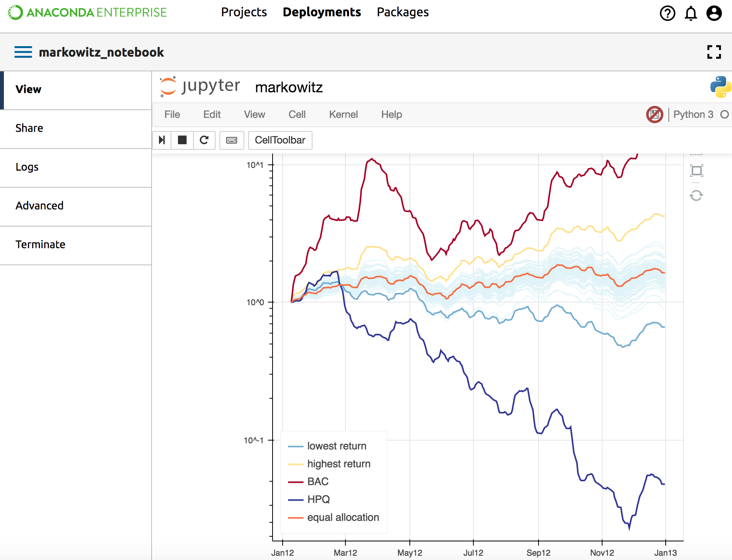Screen dimensions: 732x560
Task: Expand the Cell menu
Action: pos(297,114)
